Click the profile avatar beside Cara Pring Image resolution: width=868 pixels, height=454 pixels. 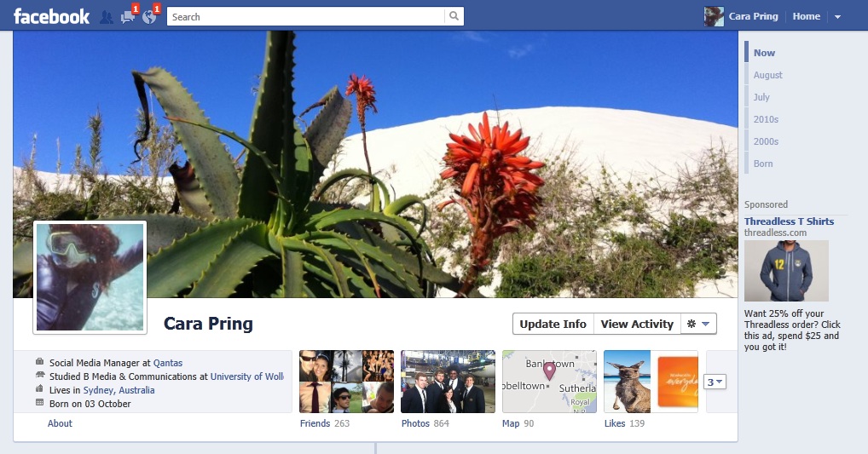coord(714,16)
